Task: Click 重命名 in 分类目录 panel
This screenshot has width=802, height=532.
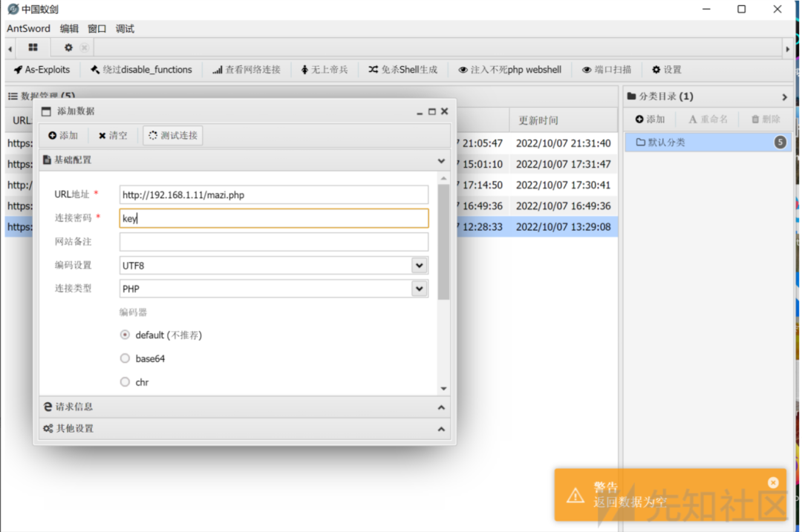Action: (708, 119)
